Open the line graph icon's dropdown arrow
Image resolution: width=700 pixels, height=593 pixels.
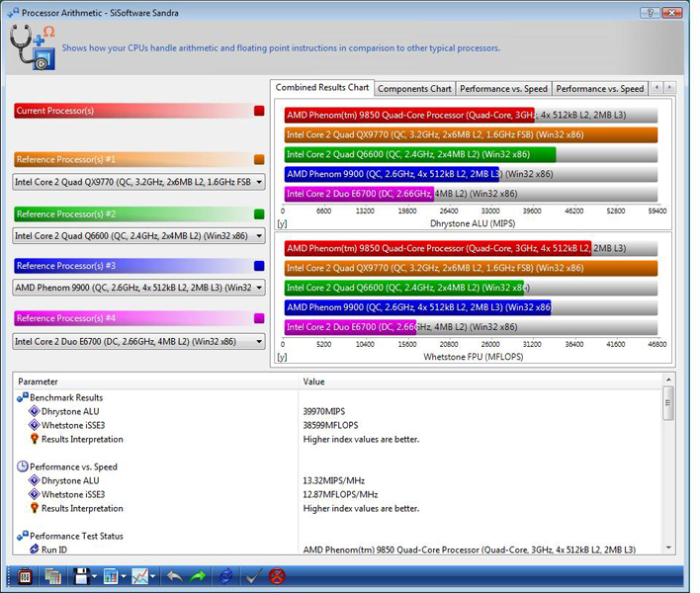[152, 576]
